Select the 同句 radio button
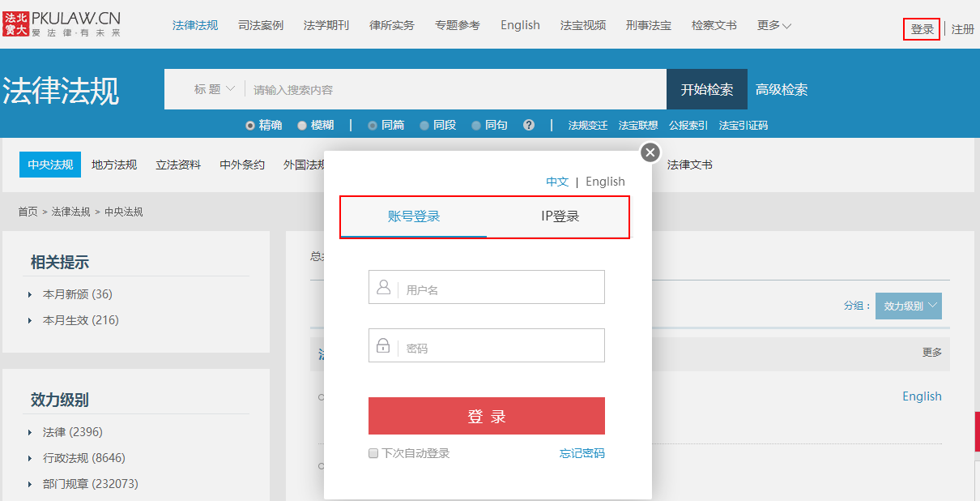Viewport: 980px width, 501px height. click(476, 126)
